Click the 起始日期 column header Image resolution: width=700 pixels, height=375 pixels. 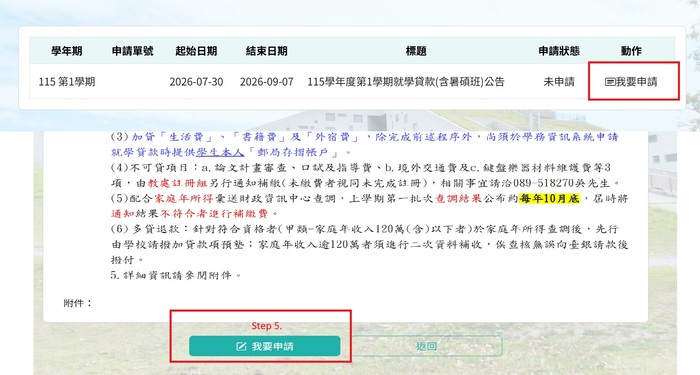tap(196, 51)
